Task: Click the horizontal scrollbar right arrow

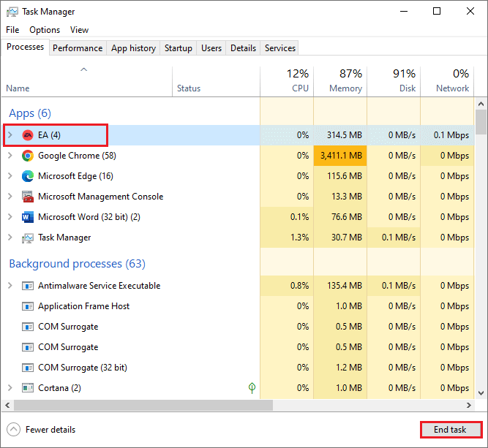Action: (469, 405)
